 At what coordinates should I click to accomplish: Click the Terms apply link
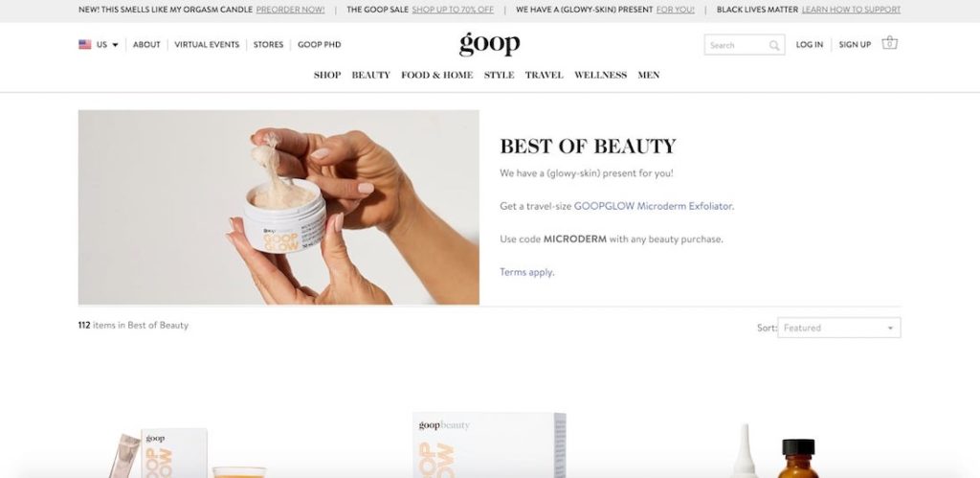point(526,272)
